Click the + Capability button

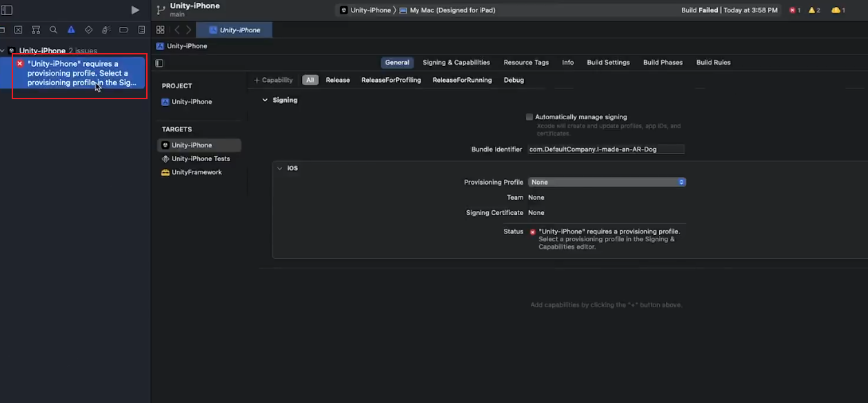click(x=274, y=80)
